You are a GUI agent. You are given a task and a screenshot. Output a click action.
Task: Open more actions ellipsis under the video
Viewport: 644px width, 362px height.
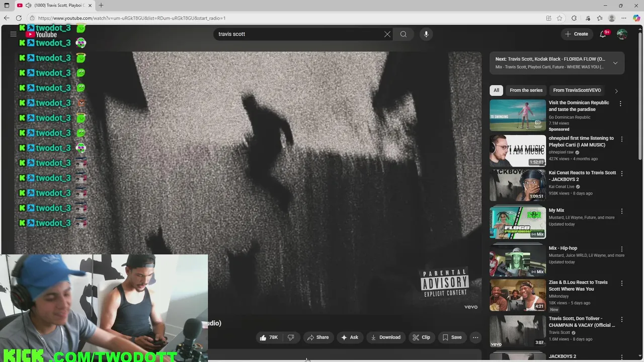pyautogui.click(x=475, y=337)
